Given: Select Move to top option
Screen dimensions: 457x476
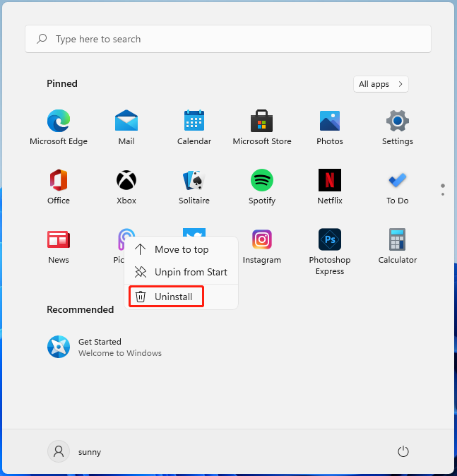Looking at the screenshot, I should click(x=182, y=249).
